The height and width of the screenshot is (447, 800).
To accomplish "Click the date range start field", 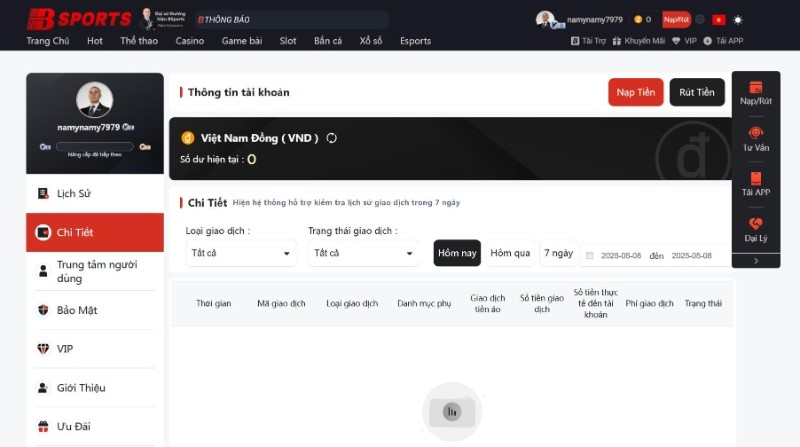I will (x=621, y=256).
